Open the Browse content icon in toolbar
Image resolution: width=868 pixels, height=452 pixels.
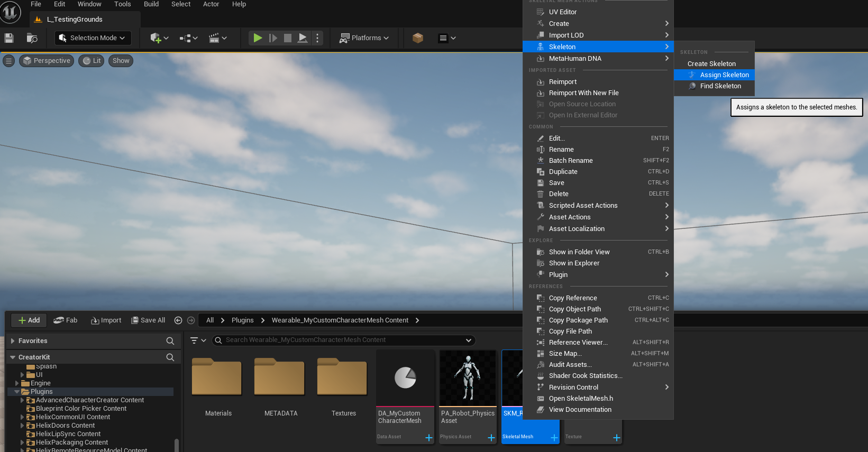(x=32, y=38)
